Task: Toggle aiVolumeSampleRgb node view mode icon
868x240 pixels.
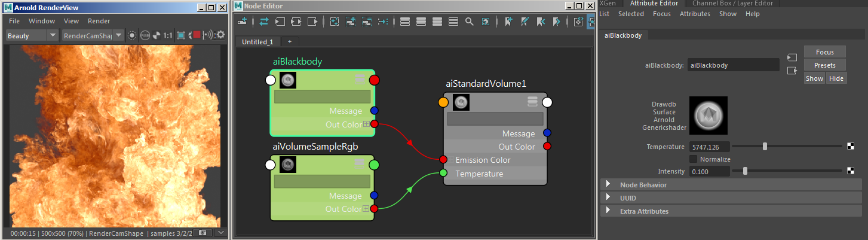Action: coord(360,163)
